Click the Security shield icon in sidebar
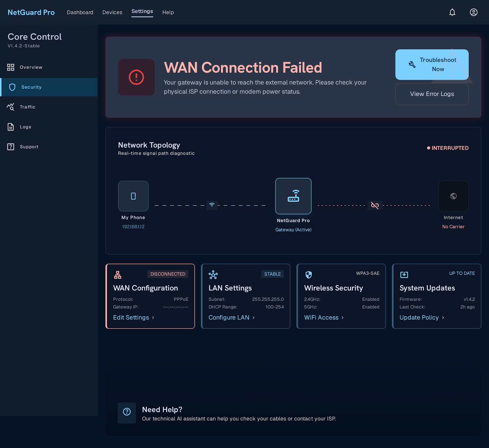Image resolution: width=489 pixels, height=448 pixels. point(12,87)
